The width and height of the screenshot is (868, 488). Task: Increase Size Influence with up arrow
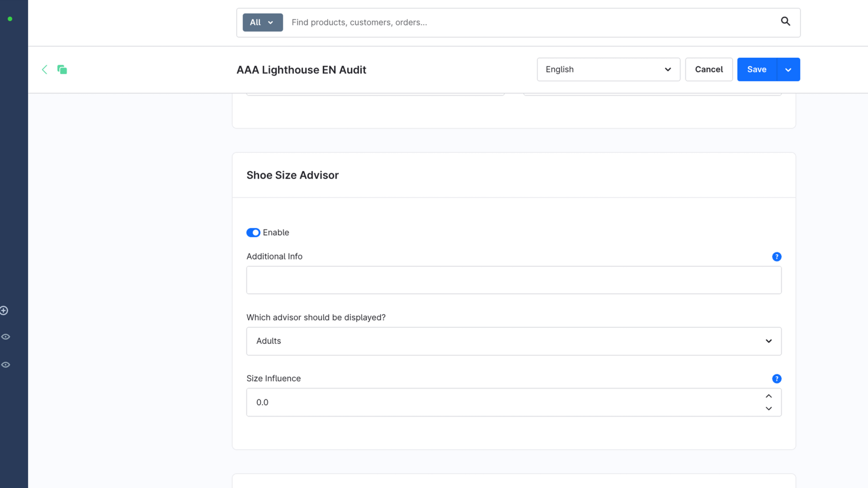click(769, 396)
